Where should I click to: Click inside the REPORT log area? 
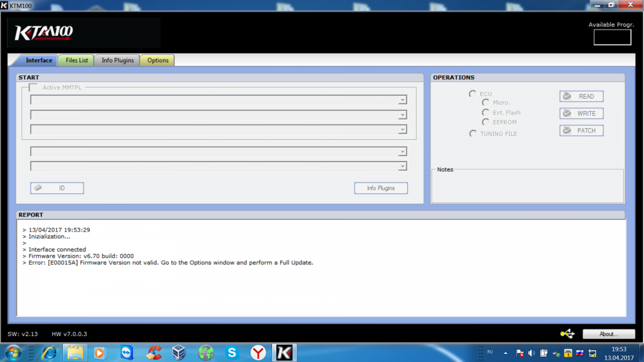coord(321,268)
